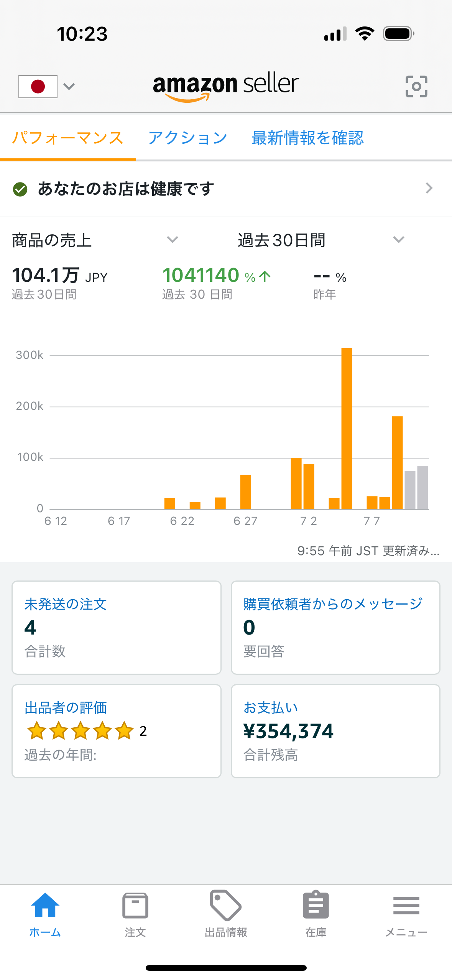Viewport: 452px width, 980px height.
Task: Open the お支払い balance card
Action: 335,731
